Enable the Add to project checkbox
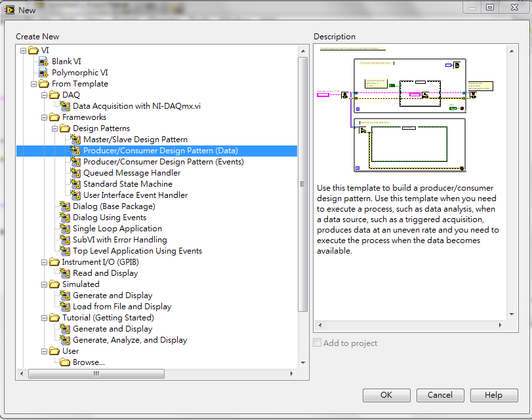Image resolution: width=532 pixels, height=420 pixels. coord(317,342)
